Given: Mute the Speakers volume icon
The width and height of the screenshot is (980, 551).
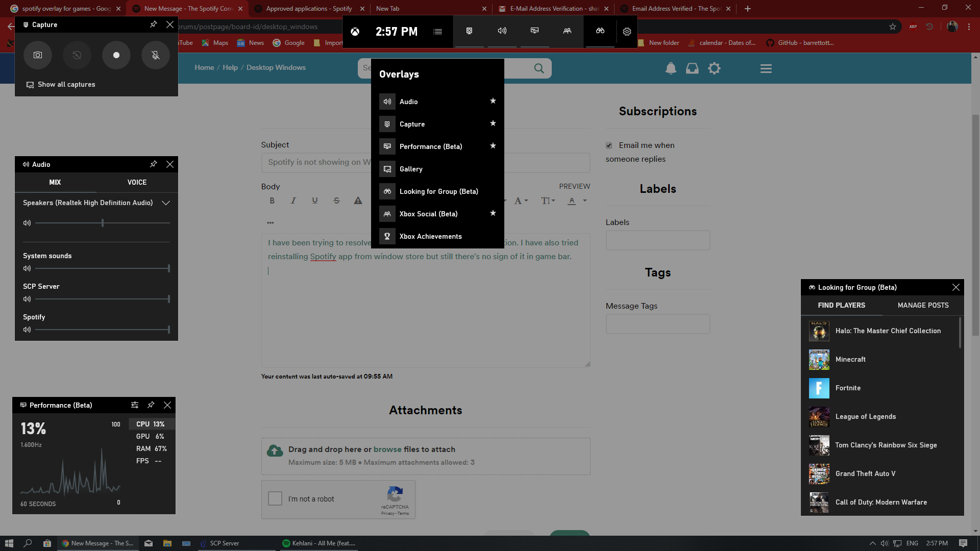Looking at the screenshot, I should (x=27, y=223).
